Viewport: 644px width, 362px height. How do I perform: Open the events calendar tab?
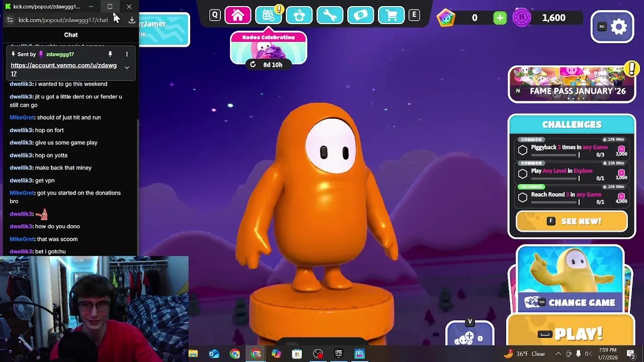tap(268, 15)
